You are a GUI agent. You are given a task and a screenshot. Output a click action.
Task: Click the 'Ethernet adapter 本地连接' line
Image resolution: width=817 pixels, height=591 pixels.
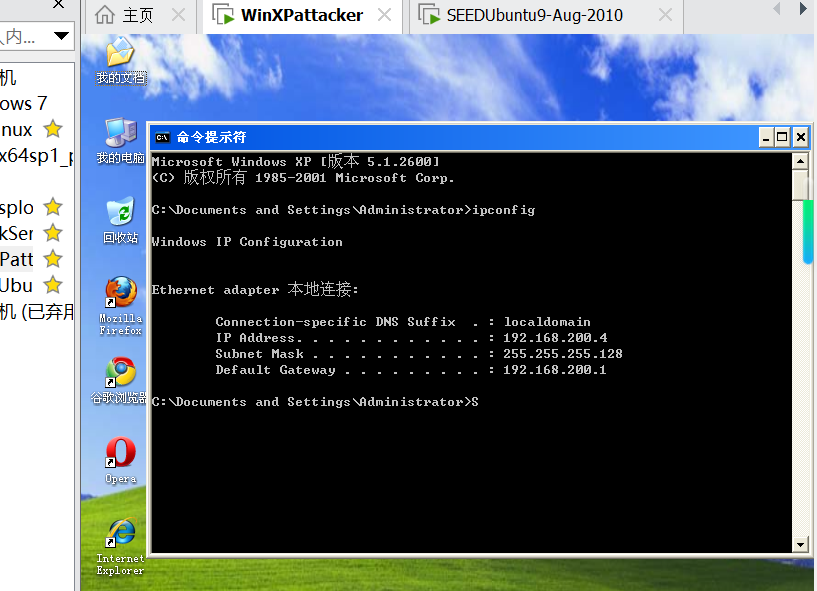(x=255, y=289)
